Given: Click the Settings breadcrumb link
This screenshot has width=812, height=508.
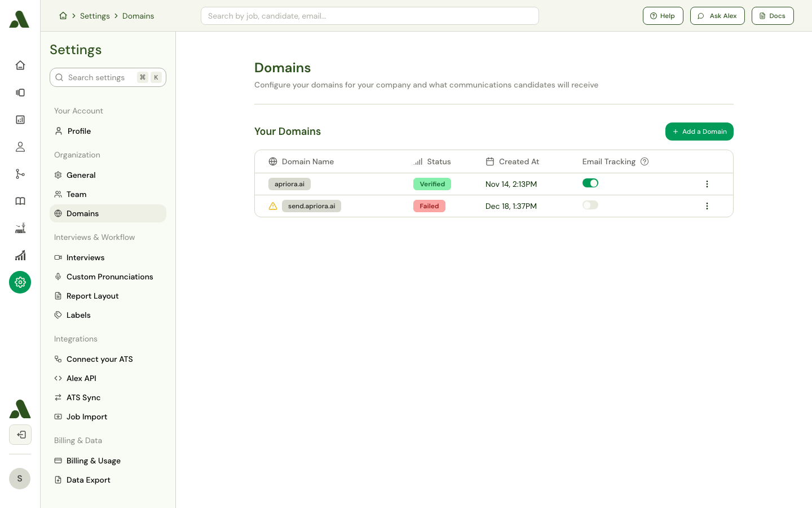Looking at the screenshot, I should click(95, 16).
